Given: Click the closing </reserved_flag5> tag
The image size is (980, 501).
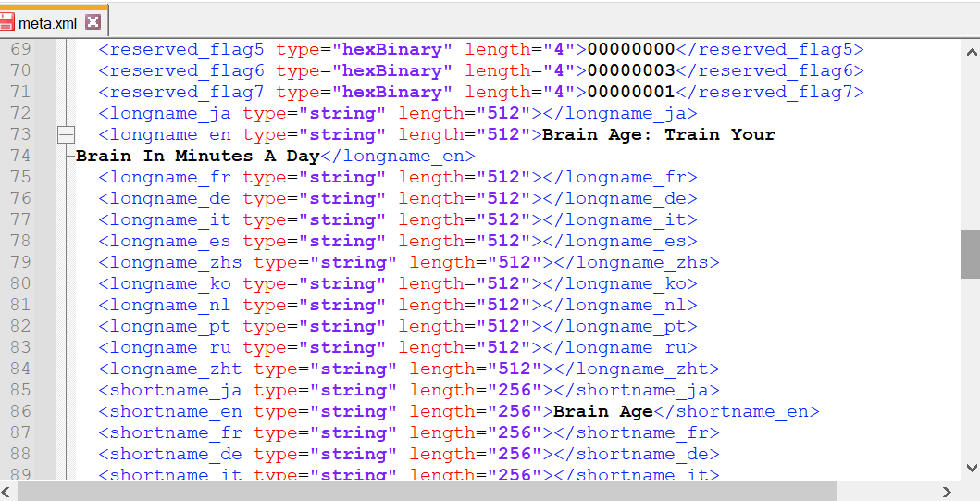Looking at the screenshot, I should [x=770, y=49].
